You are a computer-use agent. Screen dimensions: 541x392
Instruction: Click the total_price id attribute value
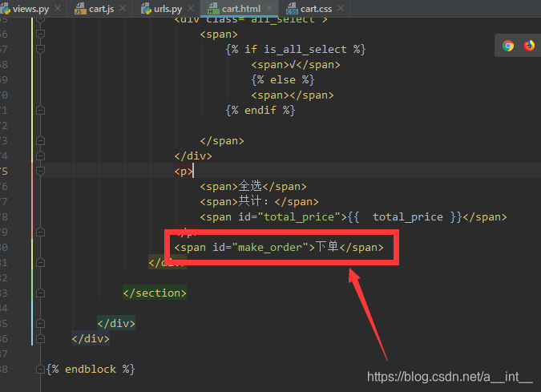pyautogui.click(x=299, y=217)
